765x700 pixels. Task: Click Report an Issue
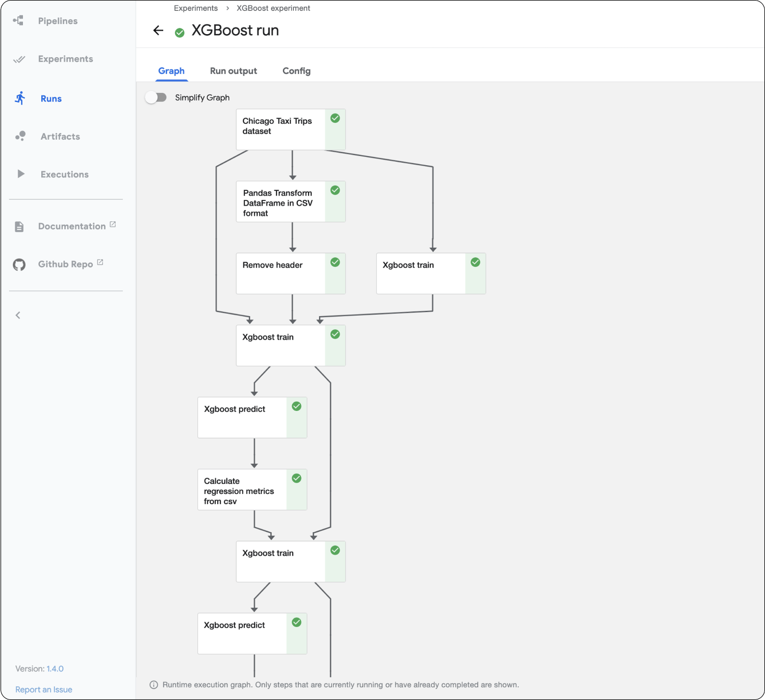43,689
